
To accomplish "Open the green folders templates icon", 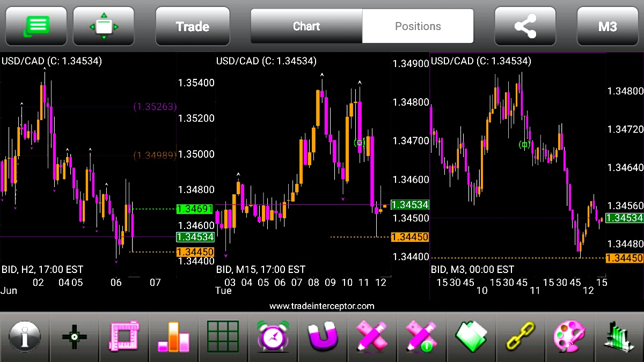I will (x=471, y=337).
